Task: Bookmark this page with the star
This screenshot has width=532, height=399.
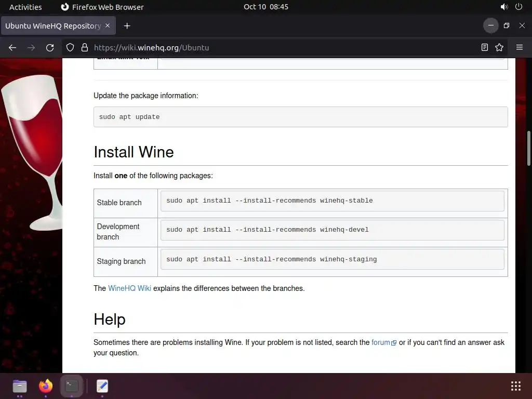Action: click(x=499, y=47)
